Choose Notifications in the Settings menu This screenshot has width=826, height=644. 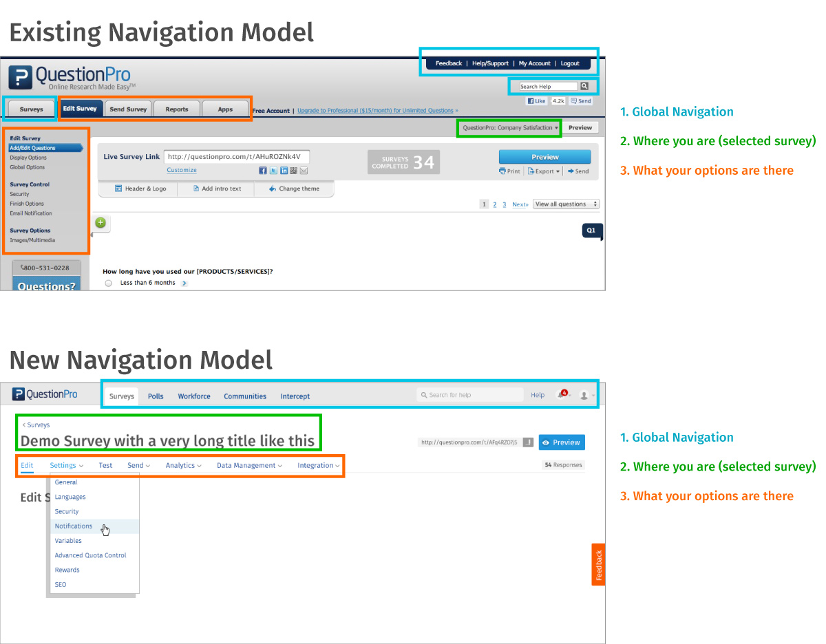[x=95, y=526]
